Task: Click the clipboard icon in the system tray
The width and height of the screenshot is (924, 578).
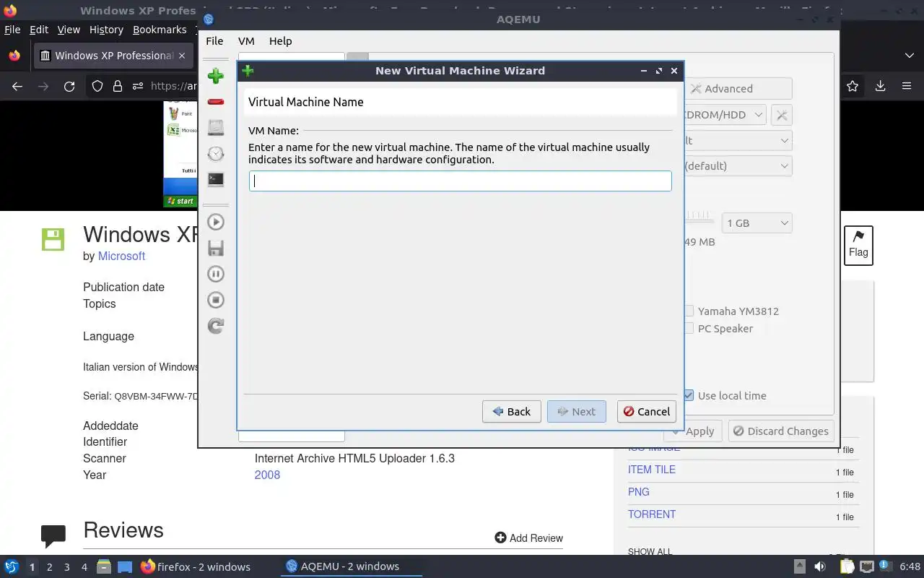Action: pyautogui.click(x=847, y=566)
